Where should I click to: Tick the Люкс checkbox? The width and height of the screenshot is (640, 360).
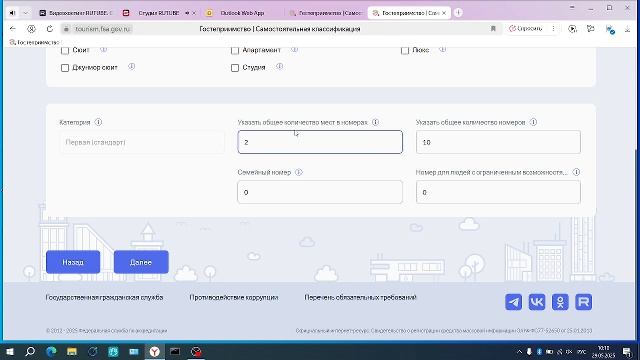405,51
